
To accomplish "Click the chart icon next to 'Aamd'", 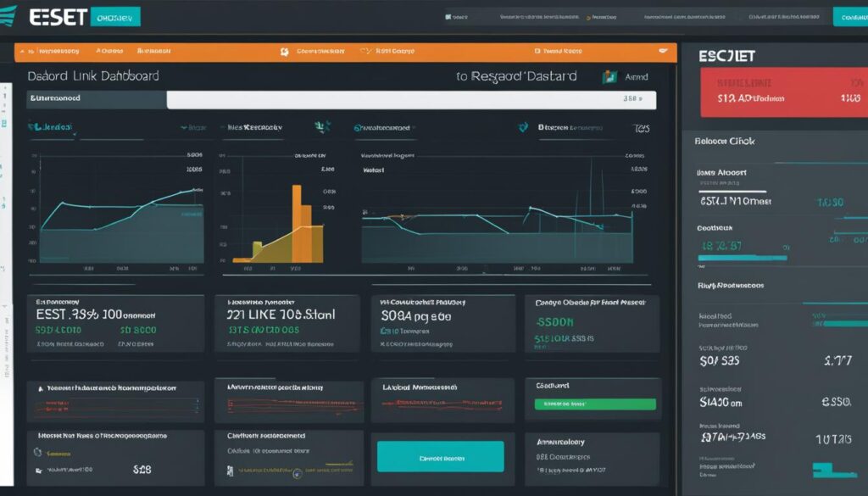I will [609, 77].
